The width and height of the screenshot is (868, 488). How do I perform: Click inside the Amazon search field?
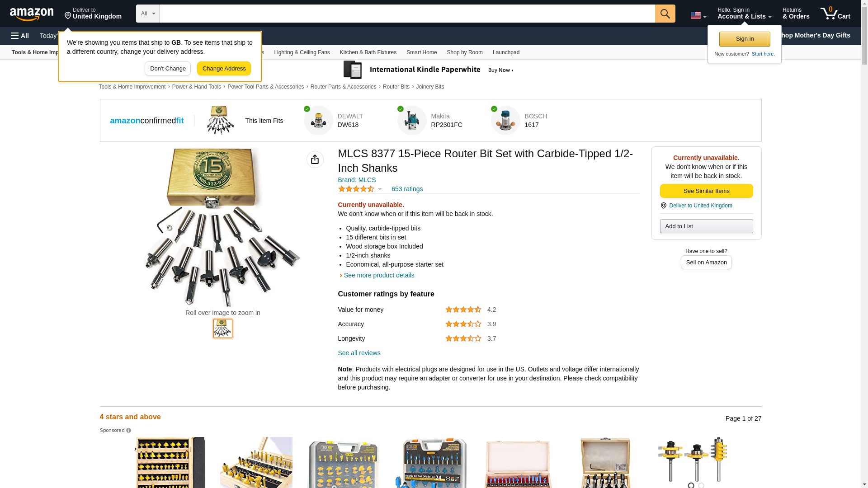407,14
